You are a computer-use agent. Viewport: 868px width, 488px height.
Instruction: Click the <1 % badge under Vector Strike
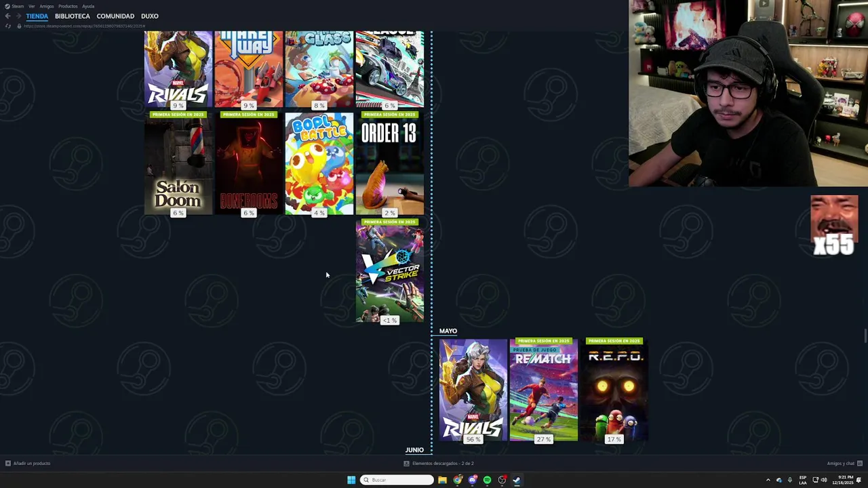tap(390, 320)
